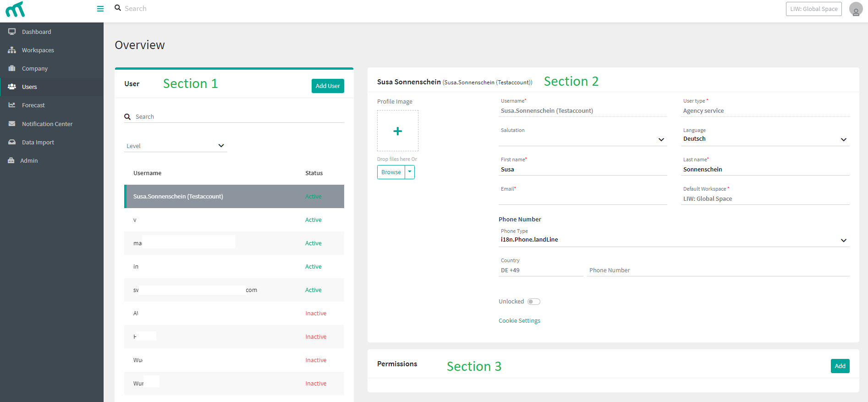
Task: Click the Data Import icon in sidebar
Action: click(x=12, y=142)
